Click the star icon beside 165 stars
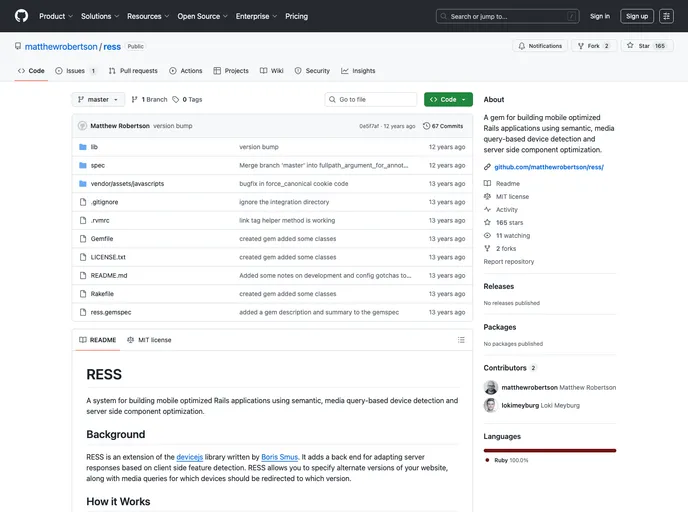The image size is (688, 512). (x=487, y=222)
